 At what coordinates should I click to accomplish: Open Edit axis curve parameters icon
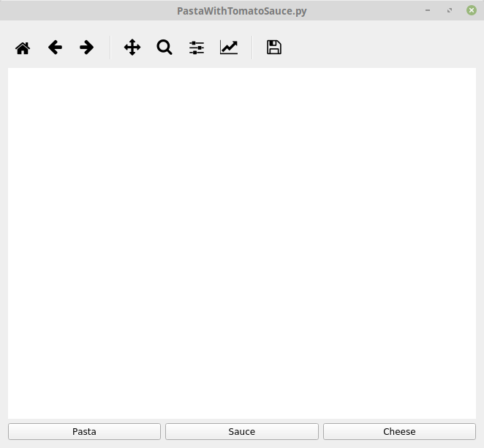click(229, 48)
